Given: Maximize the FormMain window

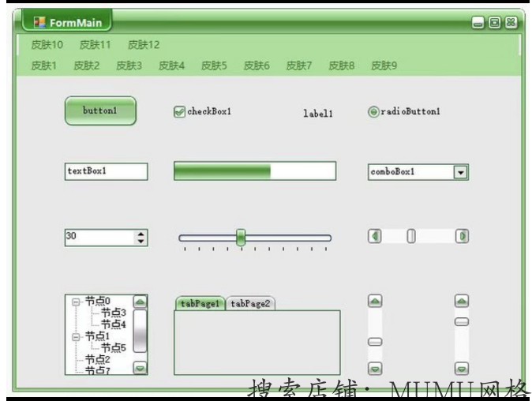Looking at the screenshot, I should pos(494,23).
